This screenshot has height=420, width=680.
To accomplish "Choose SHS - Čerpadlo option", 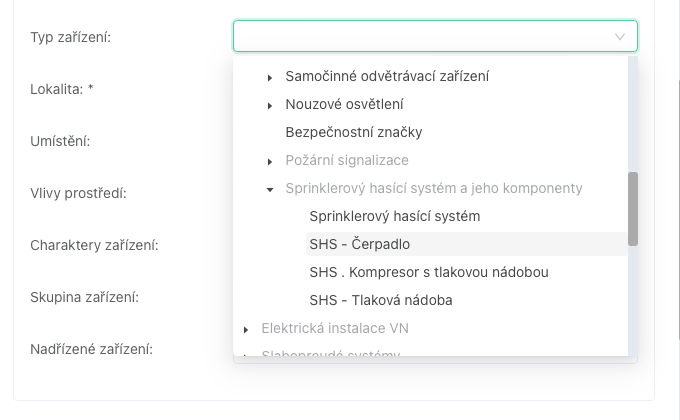I will [360, 244].
